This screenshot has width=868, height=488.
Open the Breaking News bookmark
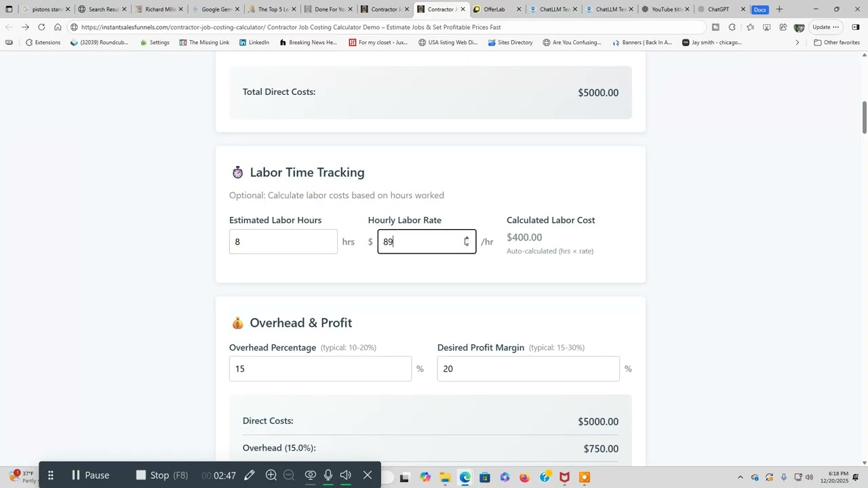click(308, 42)
